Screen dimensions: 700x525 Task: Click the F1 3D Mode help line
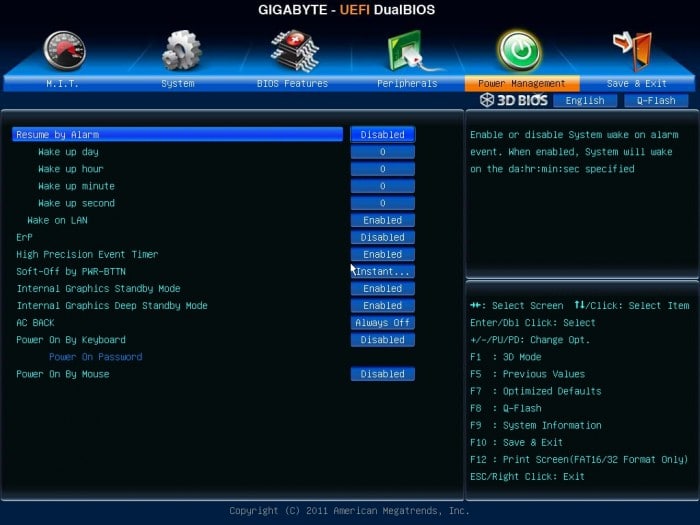tap(505, 357)
